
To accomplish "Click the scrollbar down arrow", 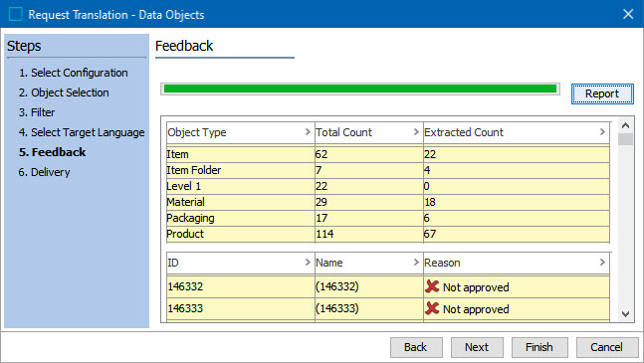I will click(x=625, y=314).
